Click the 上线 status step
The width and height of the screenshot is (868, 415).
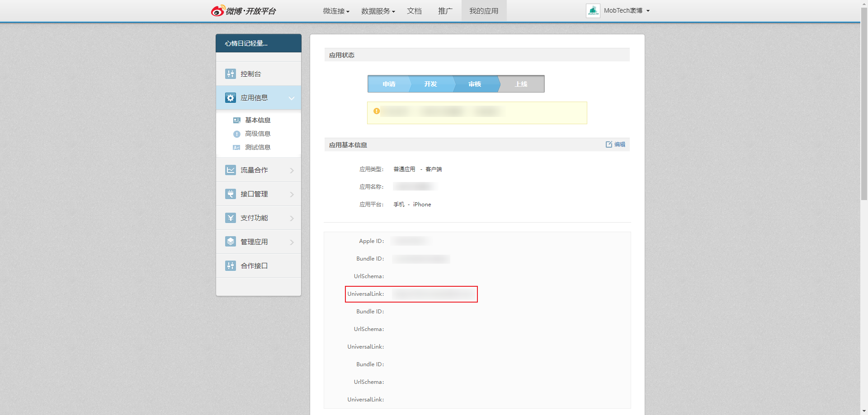pos(521,84)
